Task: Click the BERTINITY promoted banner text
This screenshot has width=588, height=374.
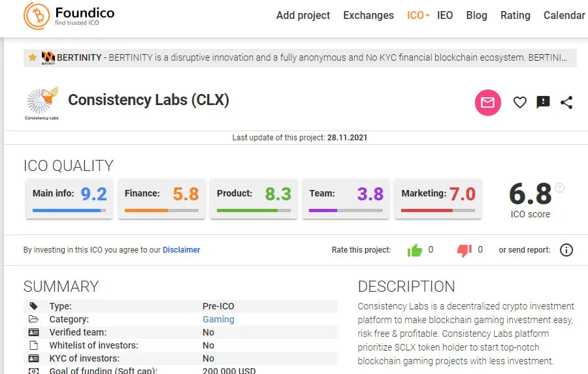Action: click(x=312, y=57)
